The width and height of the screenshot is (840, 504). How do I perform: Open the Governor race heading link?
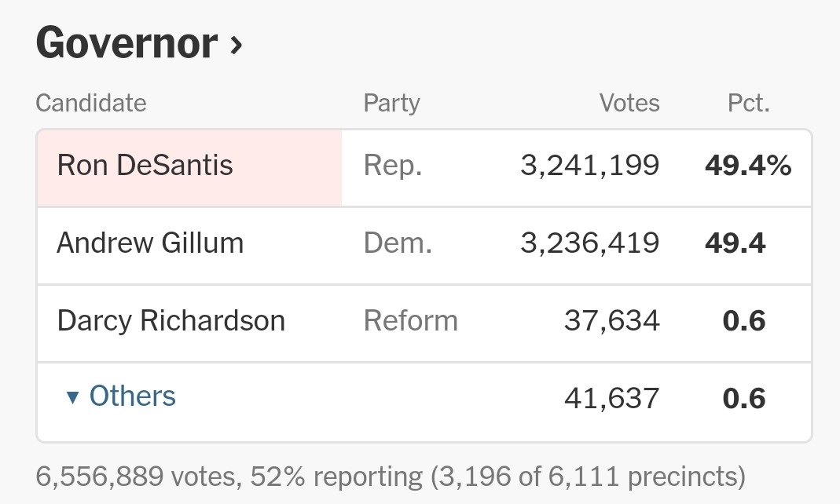(126, 43)
